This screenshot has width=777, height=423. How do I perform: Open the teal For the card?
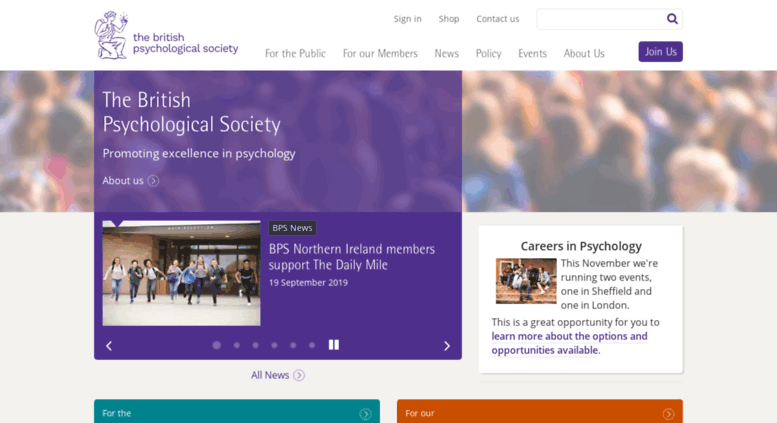pos(237,412)
